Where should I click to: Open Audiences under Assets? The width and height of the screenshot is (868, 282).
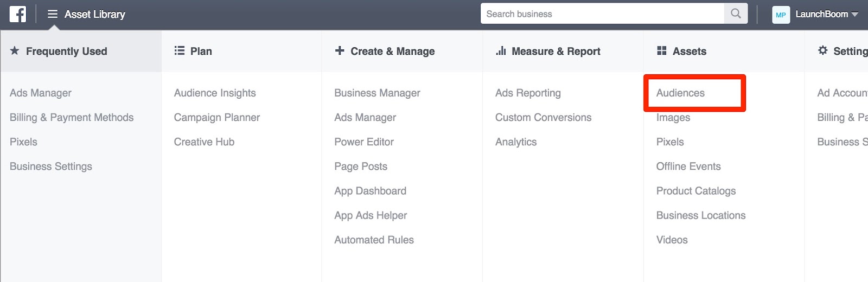(680, 93)
